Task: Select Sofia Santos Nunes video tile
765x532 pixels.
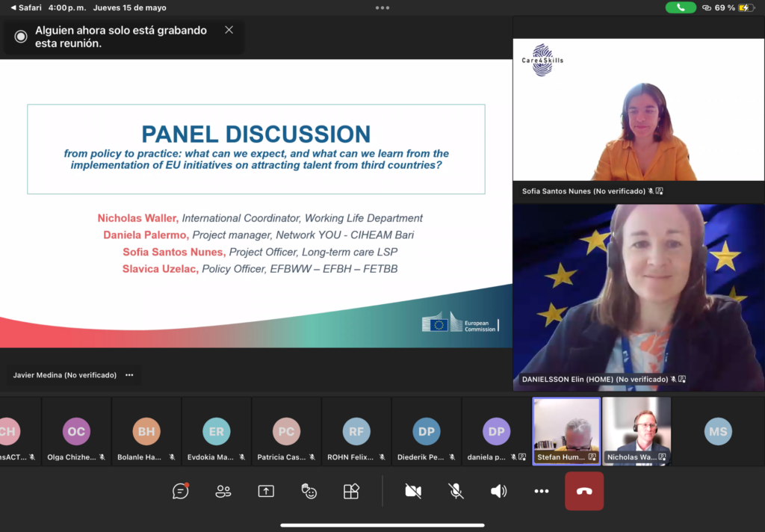Action: pyautogui.click(x=639, y=120)
